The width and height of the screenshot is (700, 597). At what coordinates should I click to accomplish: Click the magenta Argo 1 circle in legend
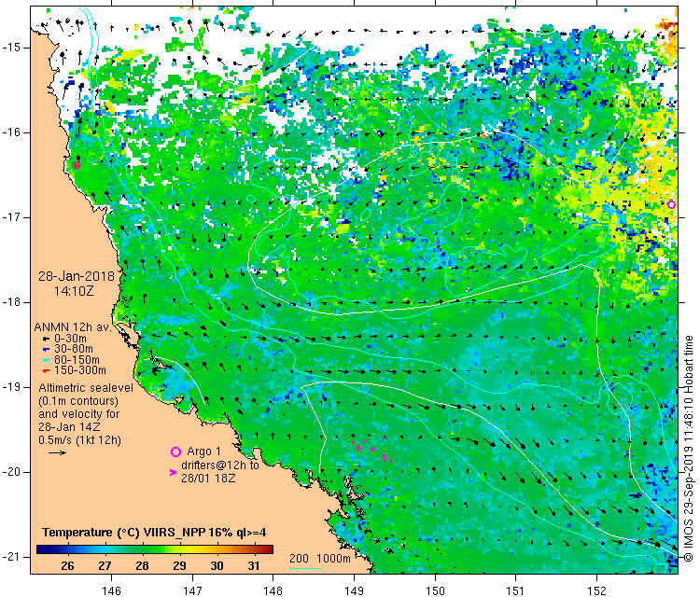(175, 452)
